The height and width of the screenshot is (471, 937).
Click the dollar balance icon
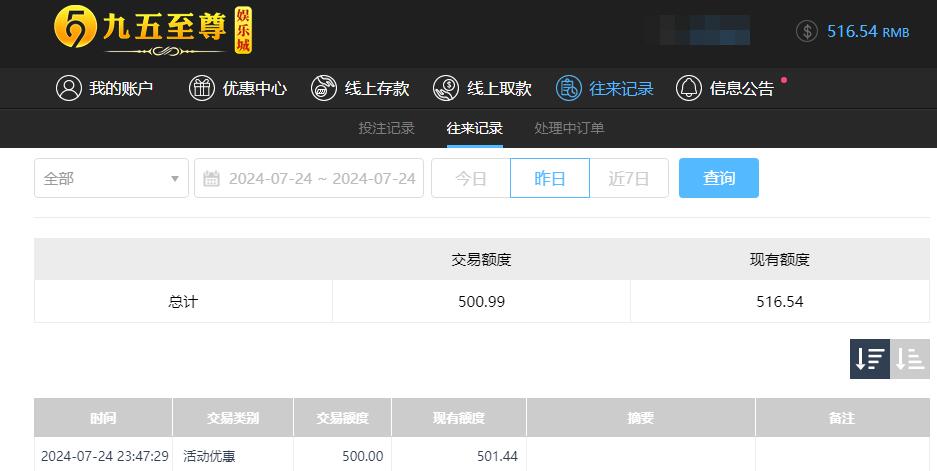[807, 31]
